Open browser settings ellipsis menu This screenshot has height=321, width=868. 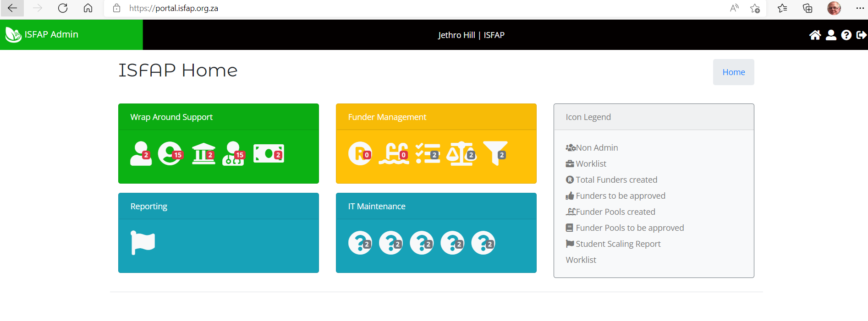coord(860,8)
